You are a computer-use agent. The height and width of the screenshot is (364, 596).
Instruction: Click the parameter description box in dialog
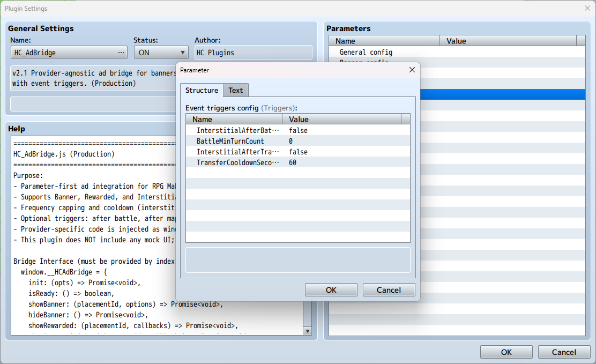[x=297, y=260]
